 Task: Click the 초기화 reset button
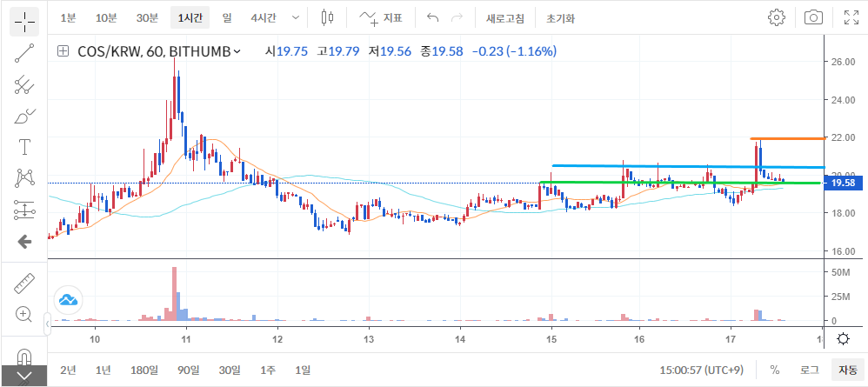point(560,18)
